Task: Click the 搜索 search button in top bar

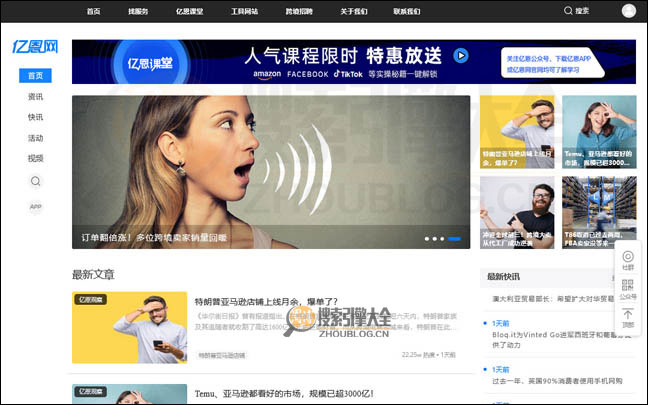Action: (576, 11)
